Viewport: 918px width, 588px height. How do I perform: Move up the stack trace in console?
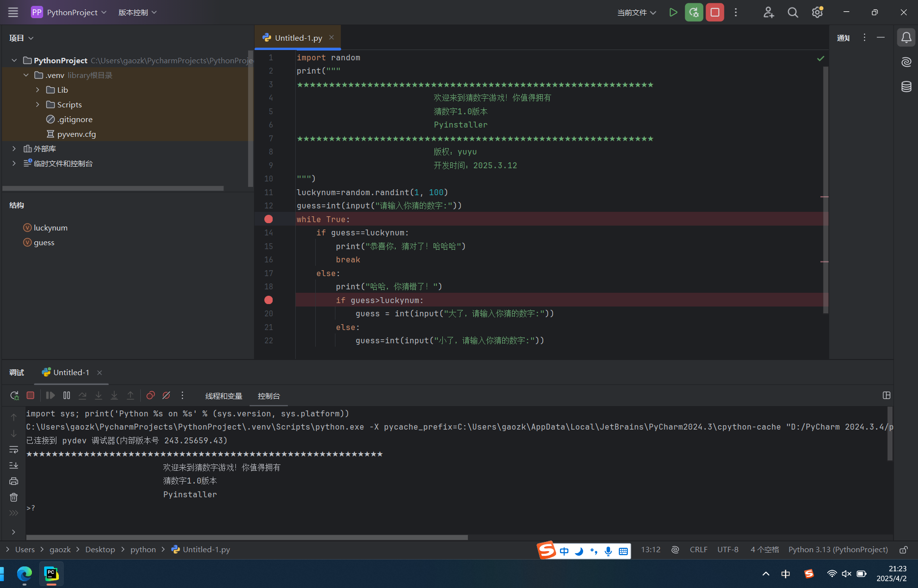pos(14,417)
